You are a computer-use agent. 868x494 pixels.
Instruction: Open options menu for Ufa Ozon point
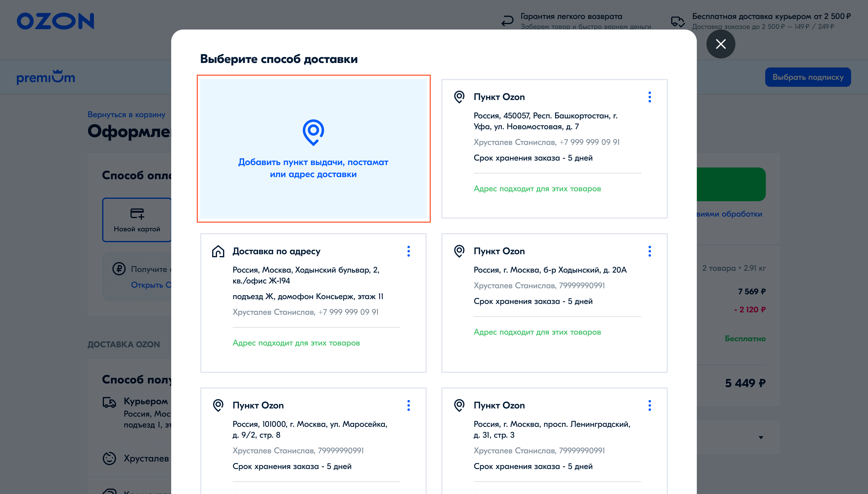pyautogui.click(x=649, y=97)
